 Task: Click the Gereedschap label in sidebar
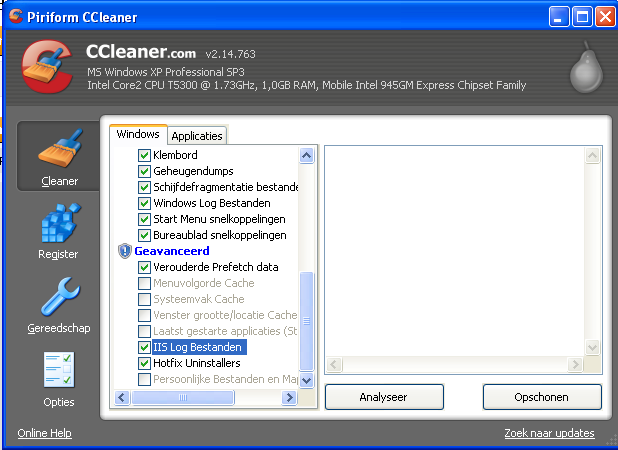pyautogui.click(x=59, y=328)
